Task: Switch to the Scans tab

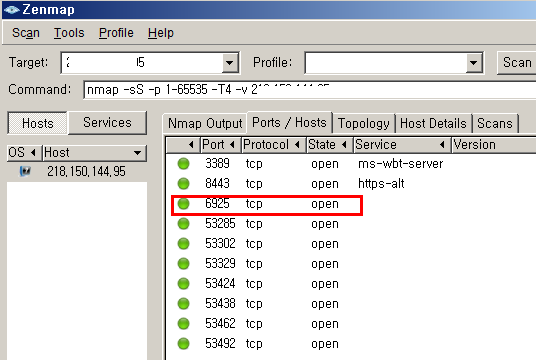Action: pos(495,123)
